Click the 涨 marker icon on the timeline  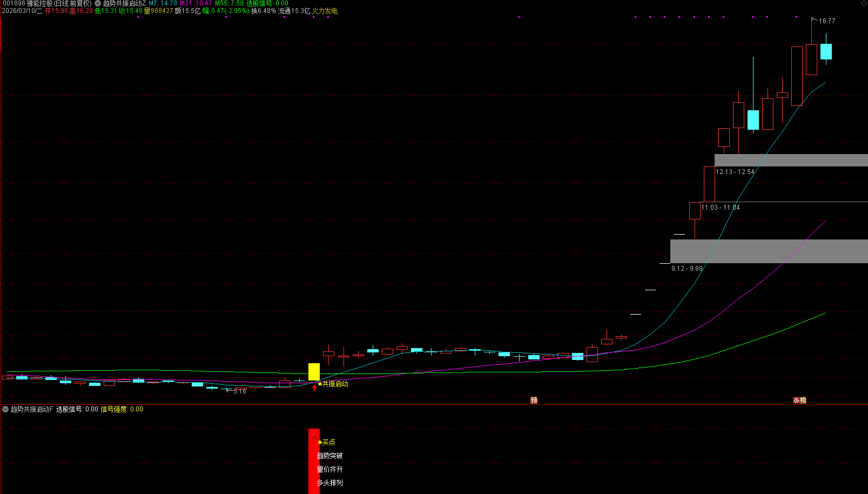coord(796,400)
